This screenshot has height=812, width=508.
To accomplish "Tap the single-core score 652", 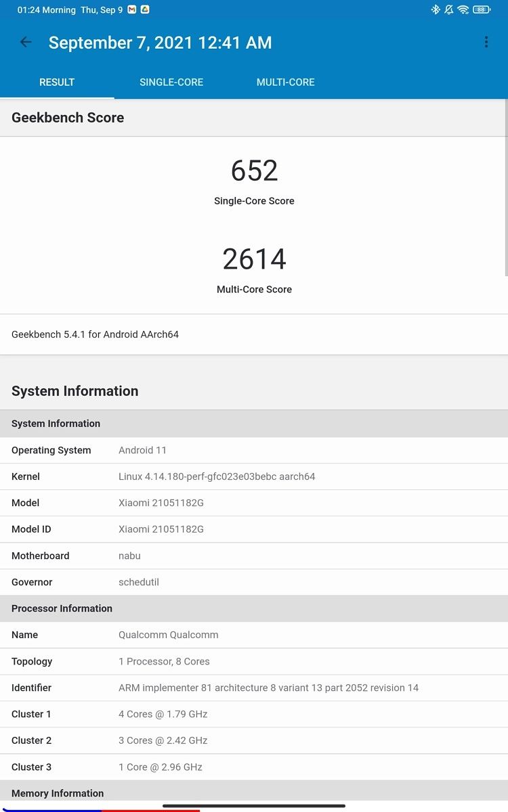I will click(254, 171).
